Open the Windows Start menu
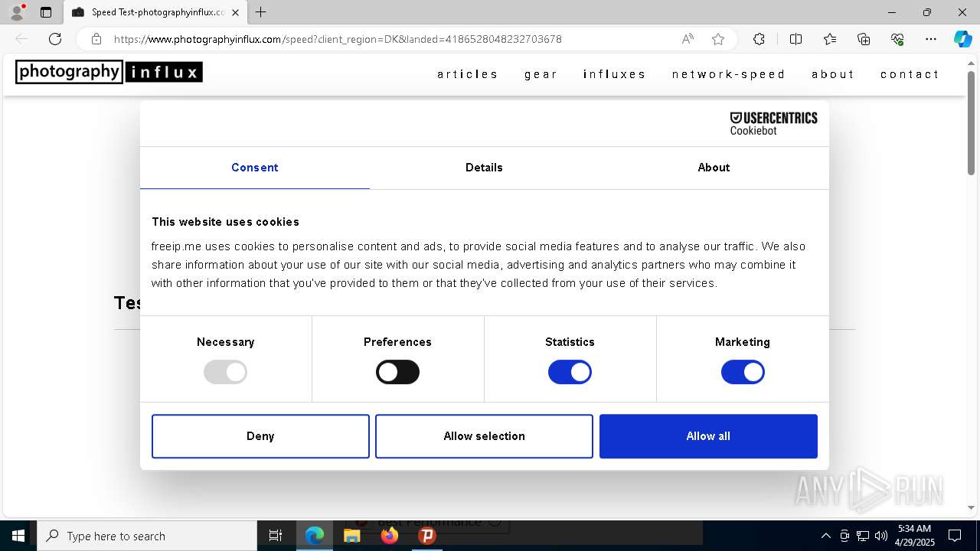The height and width of the screenshot is (551, 980). [18, 536]
